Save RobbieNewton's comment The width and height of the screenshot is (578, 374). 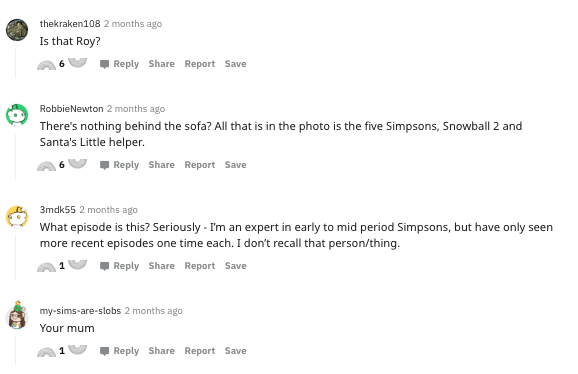click(x=236, y=165)
